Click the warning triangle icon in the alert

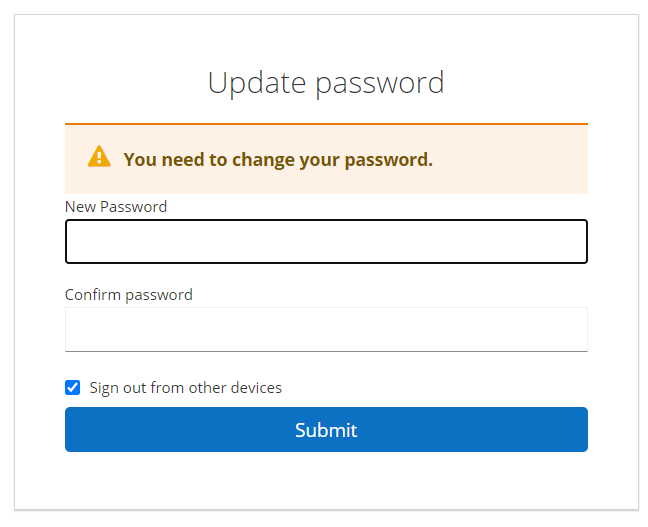[99, 157]
